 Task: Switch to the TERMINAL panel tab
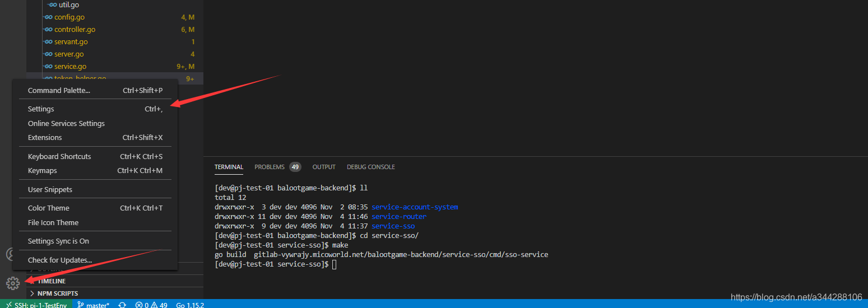click(x=229, y=167)
